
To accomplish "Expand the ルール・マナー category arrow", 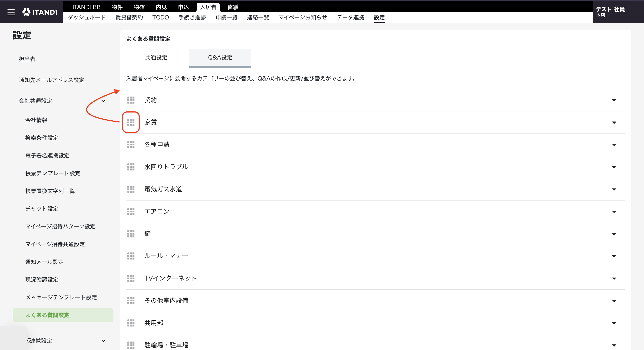I will (x=614, y=256).
